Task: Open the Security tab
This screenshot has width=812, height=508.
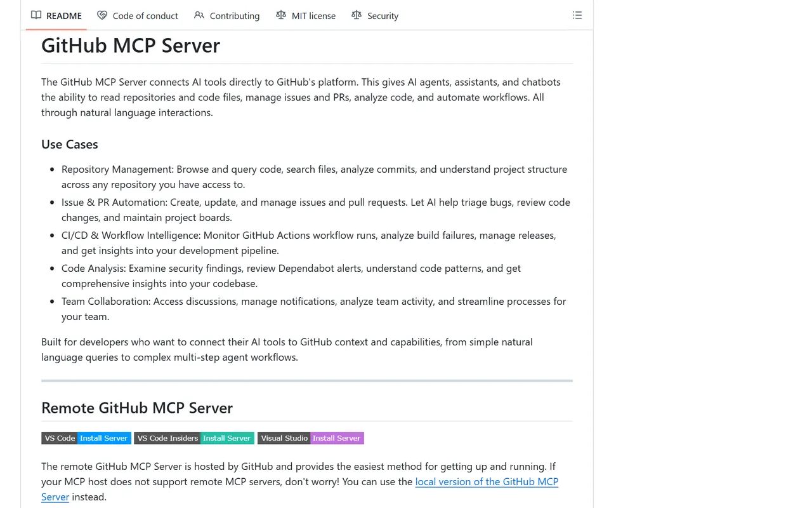Action: coord(375,15)
